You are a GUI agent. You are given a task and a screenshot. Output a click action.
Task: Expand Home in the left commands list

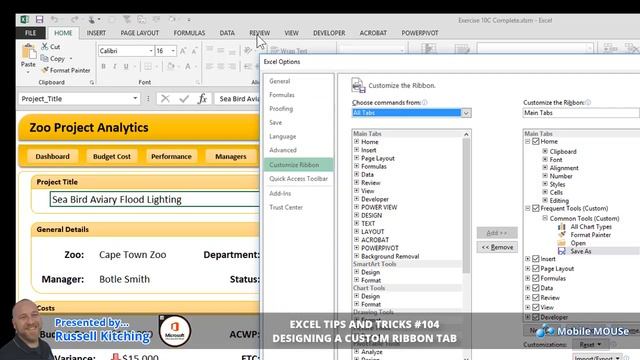[356, 142]
